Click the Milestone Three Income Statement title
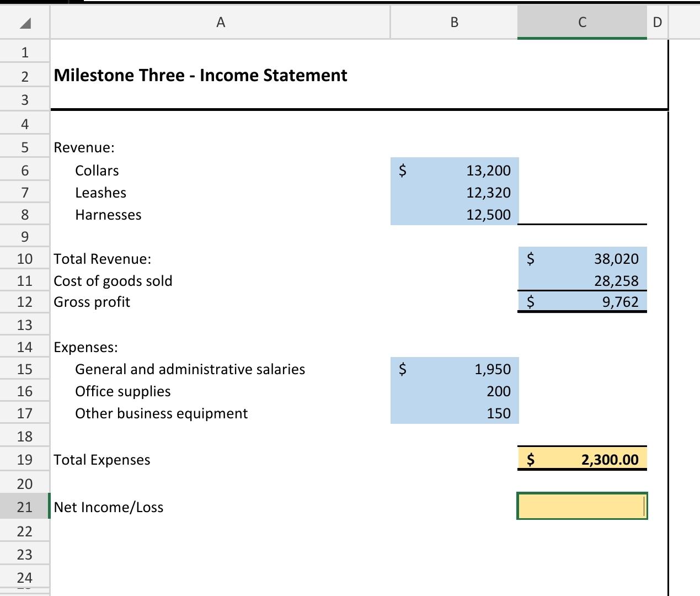 pos(200,75)
